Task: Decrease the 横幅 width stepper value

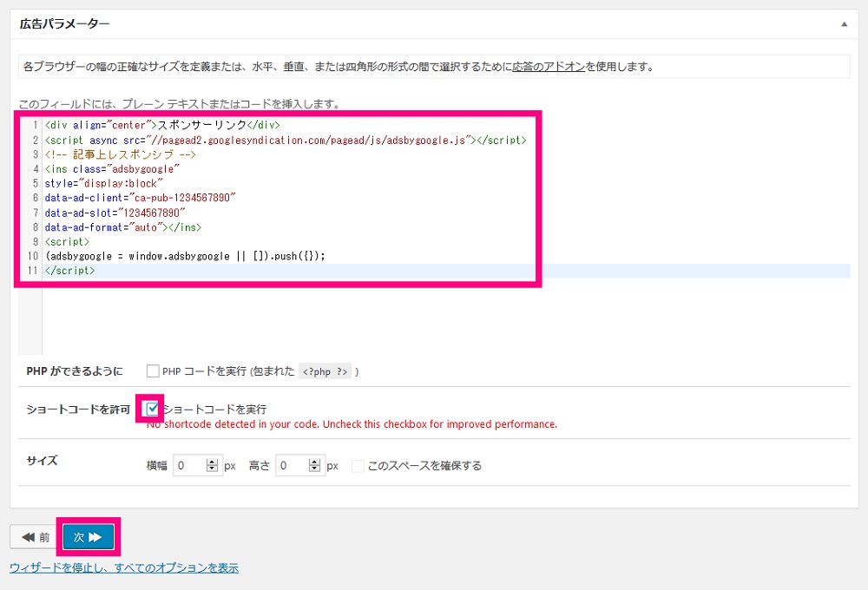Action: click(212, 469)
